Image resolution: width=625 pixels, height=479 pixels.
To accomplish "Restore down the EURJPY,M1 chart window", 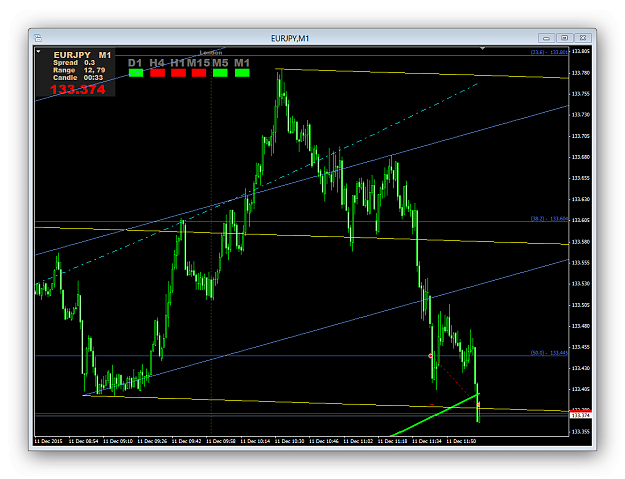I will 565,38.
